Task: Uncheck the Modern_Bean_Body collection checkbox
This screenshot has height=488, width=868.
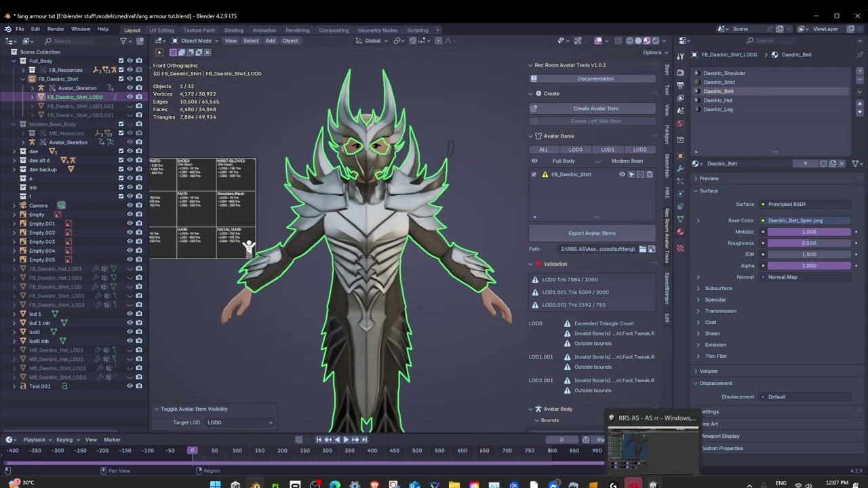Action: [x=121, y=124]
